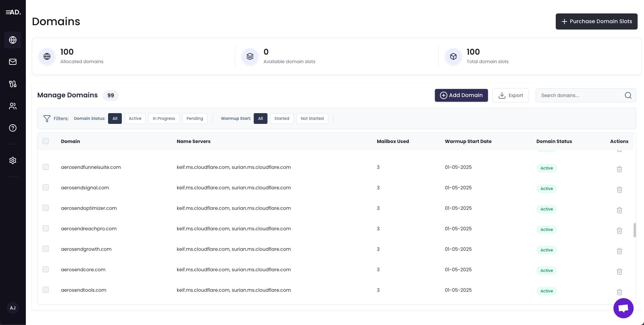Click the search magnifier icon
This screenshot has height=325, width=644.
pyautogui.click(x=628, y=96)
